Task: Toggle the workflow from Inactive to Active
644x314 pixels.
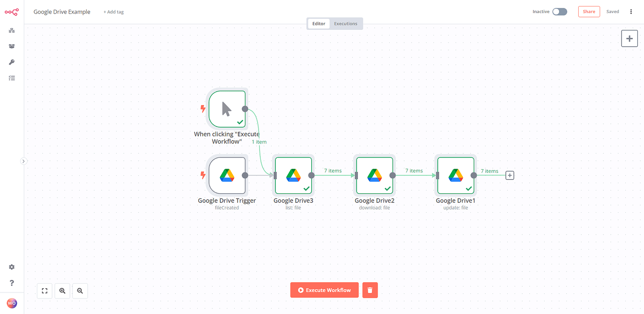Action: [x=560, y=11]
